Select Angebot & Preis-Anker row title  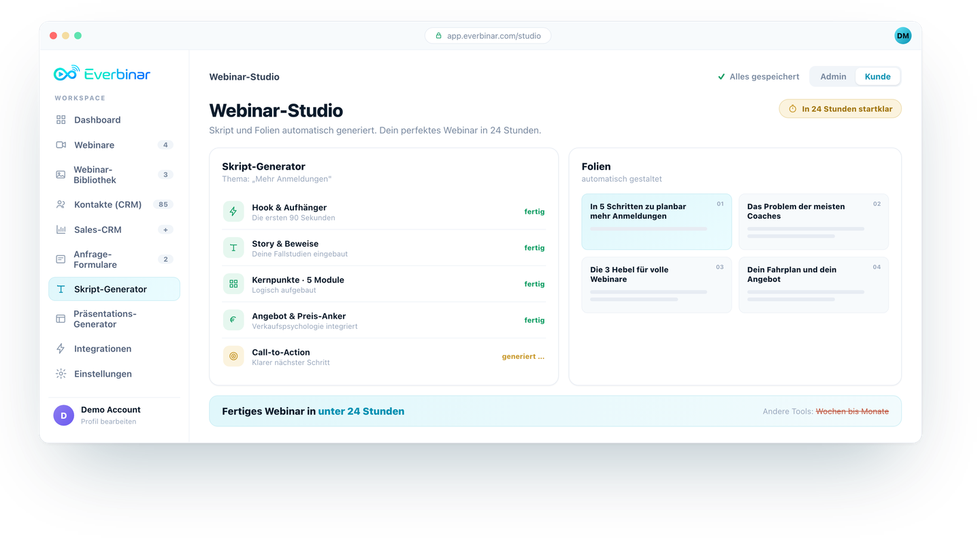[299, 316]
